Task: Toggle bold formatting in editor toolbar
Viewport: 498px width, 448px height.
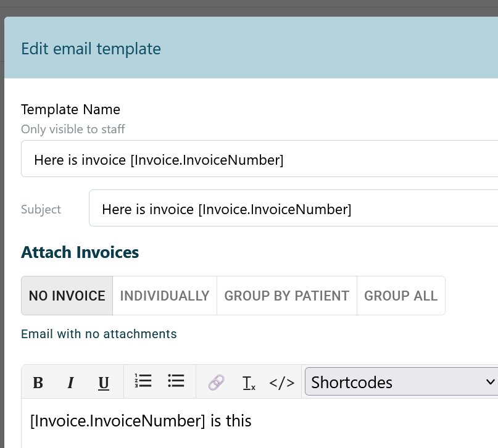Action: pyautogui.click(x=38, y=382)
